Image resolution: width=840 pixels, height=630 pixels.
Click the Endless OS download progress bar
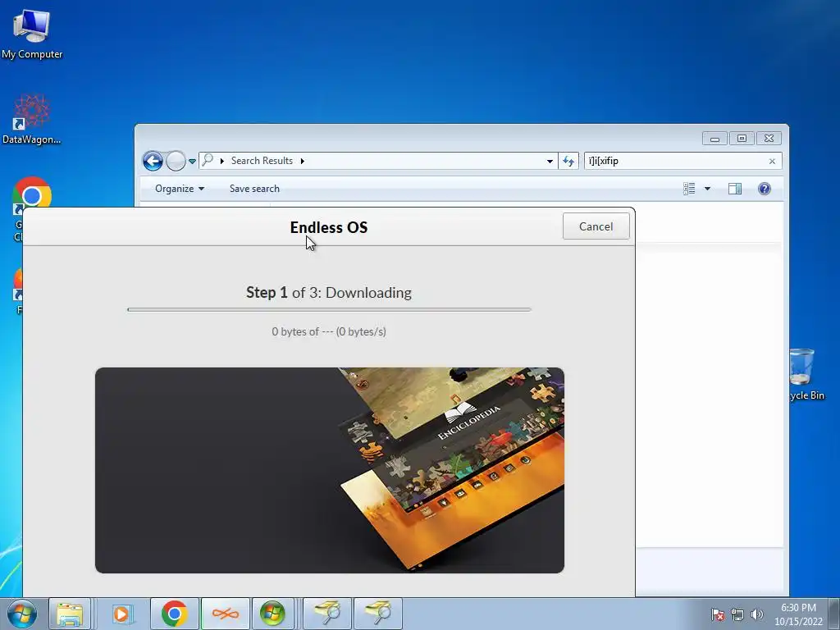click(x=329, y=309)
